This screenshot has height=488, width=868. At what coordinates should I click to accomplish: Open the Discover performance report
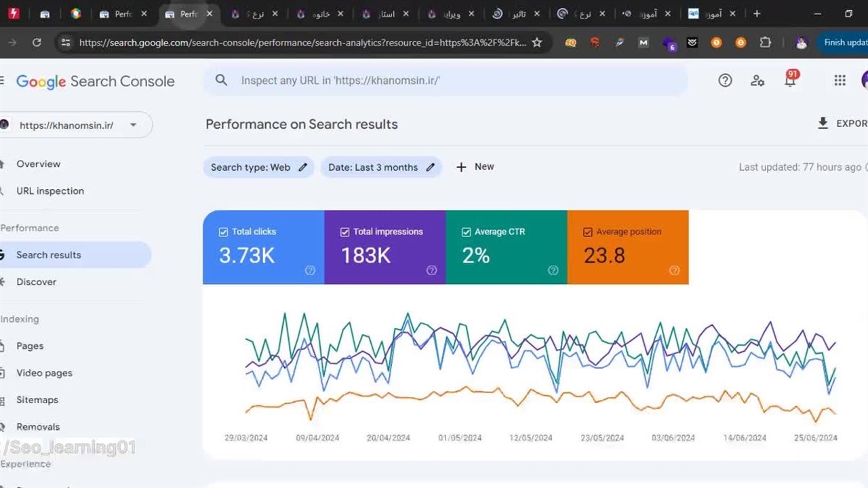[x=37, y=282]
